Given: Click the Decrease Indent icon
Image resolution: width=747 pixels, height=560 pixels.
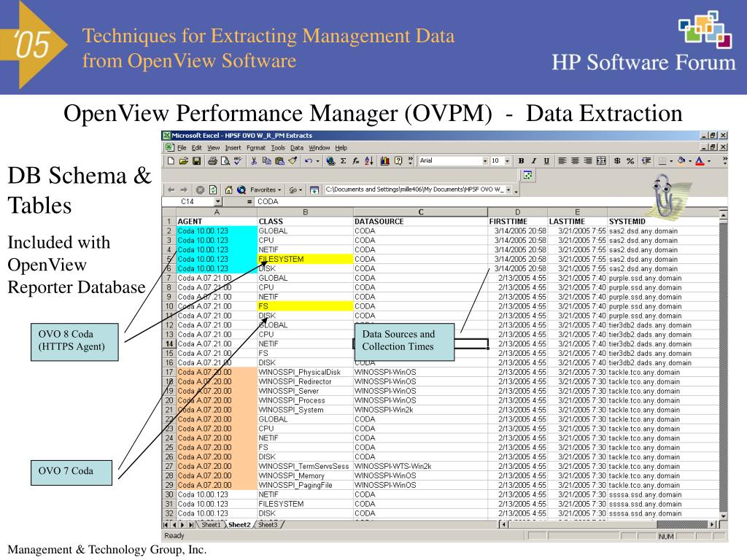Looking at the screenshot, I should [646, 161].
